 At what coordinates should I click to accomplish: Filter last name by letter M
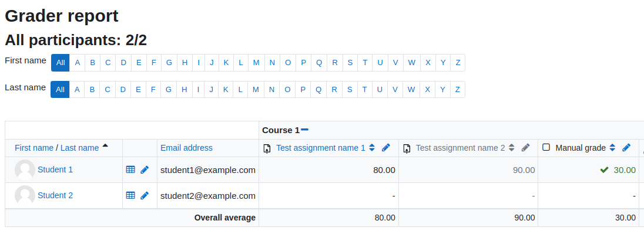point(256,89)
